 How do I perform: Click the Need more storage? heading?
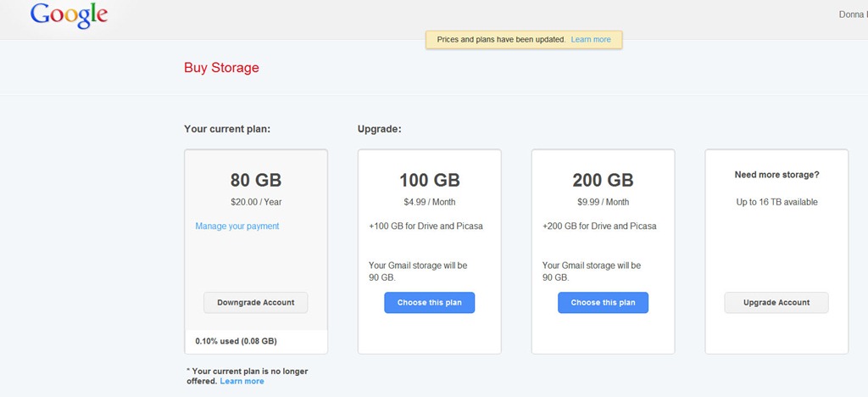coord(776,175)
